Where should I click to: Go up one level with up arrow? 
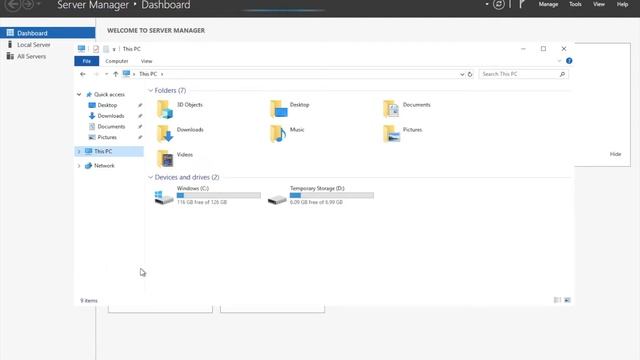116,74
